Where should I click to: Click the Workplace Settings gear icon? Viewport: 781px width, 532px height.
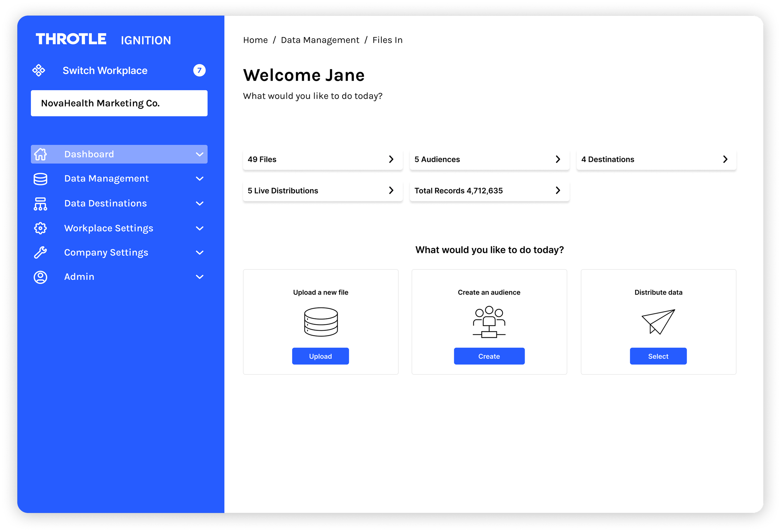(40, 228)
